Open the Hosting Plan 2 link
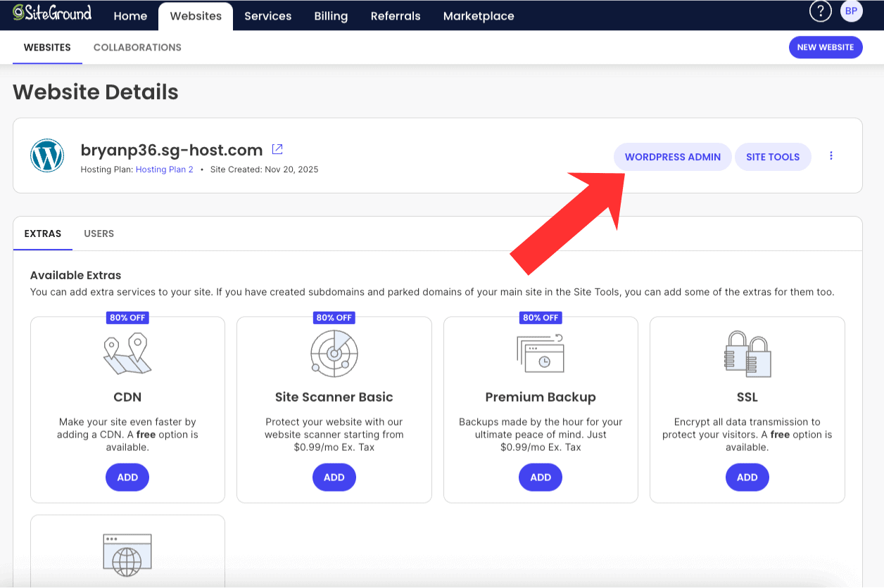Viewport: 884px width, 588px height. (x=165, y=170)
